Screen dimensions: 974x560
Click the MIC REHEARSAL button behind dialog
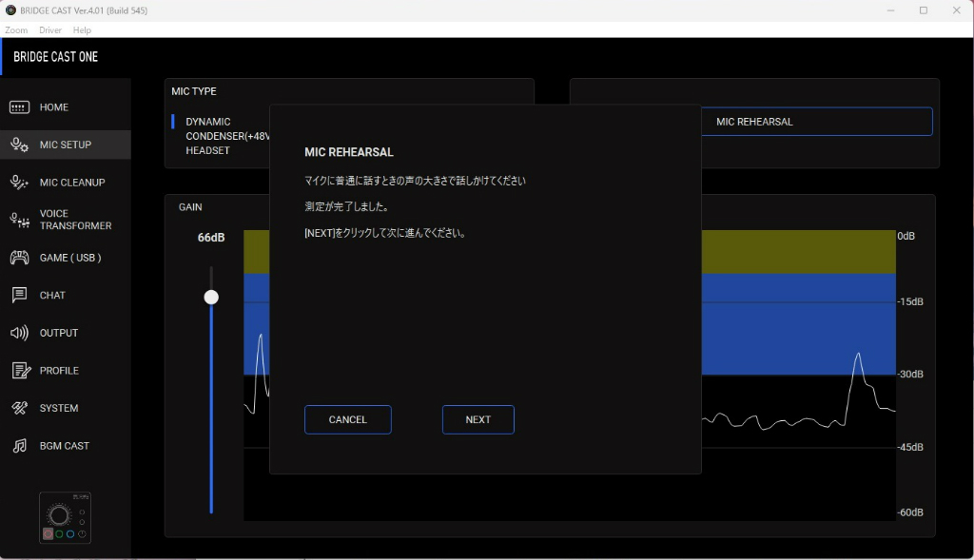pos(816,122)
